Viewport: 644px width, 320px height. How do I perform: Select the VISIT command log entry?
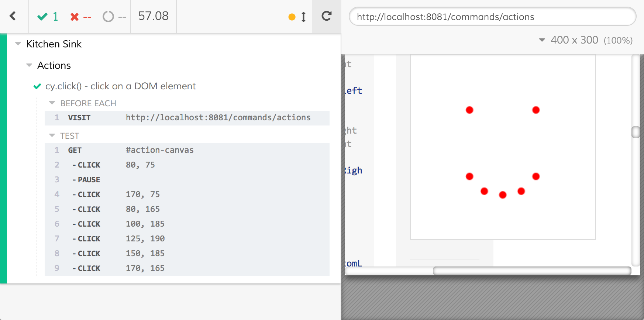pos(187,118)
